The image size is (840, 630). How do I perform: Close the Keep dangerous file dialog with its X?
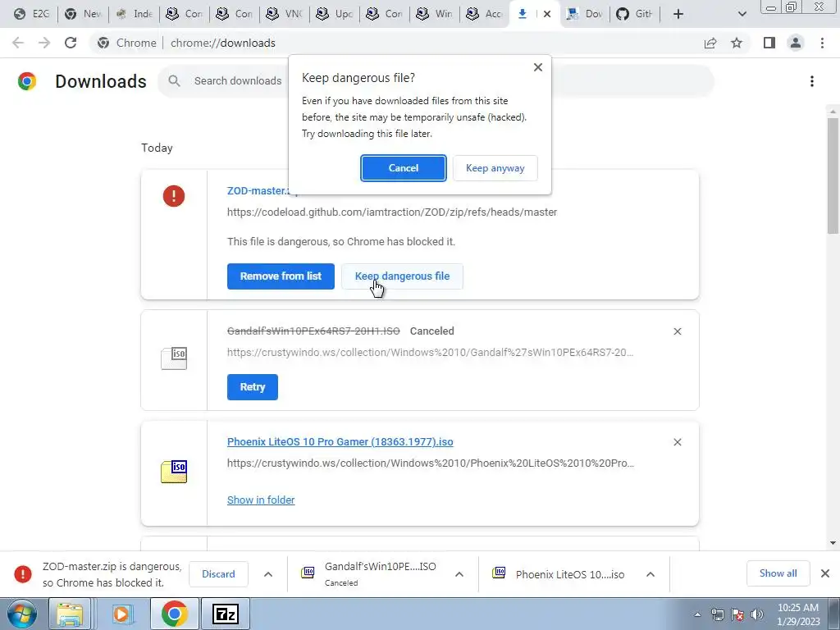[x=538, y=67]
